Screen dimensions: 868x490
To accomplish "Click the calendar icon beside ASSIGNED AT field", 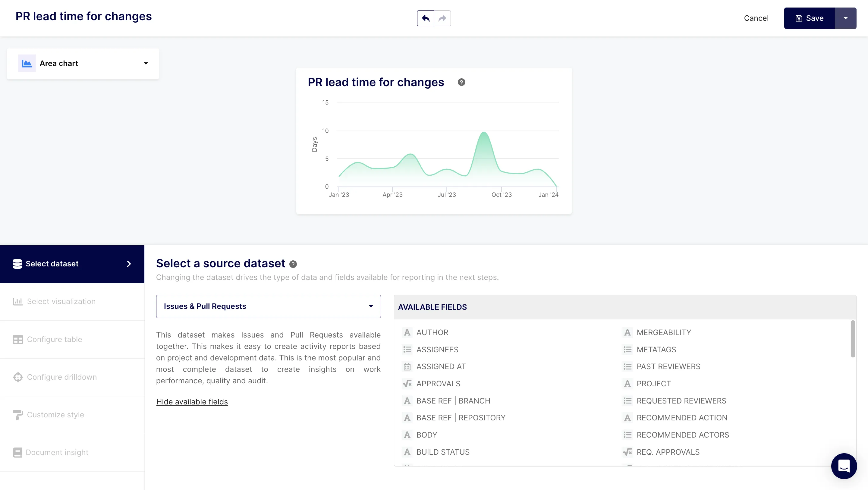I will [407, 366].
